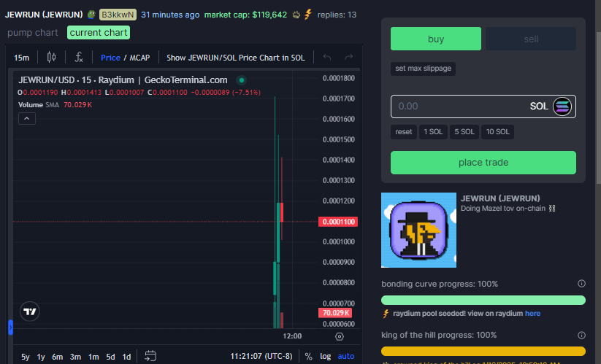Click the 0.0001100 current price label

pyautogui.click(x=338, y=222)
